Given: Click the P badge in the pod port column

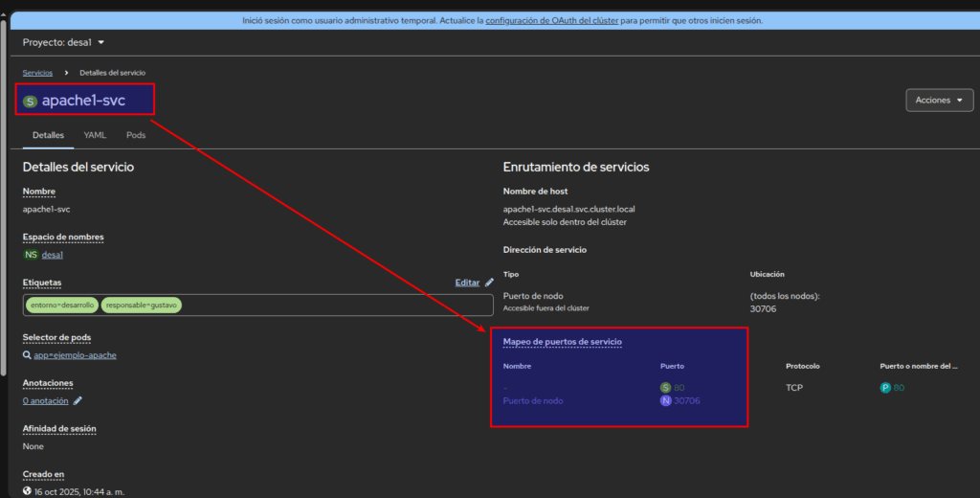Looking at the screenshot, I should [885, 387].
